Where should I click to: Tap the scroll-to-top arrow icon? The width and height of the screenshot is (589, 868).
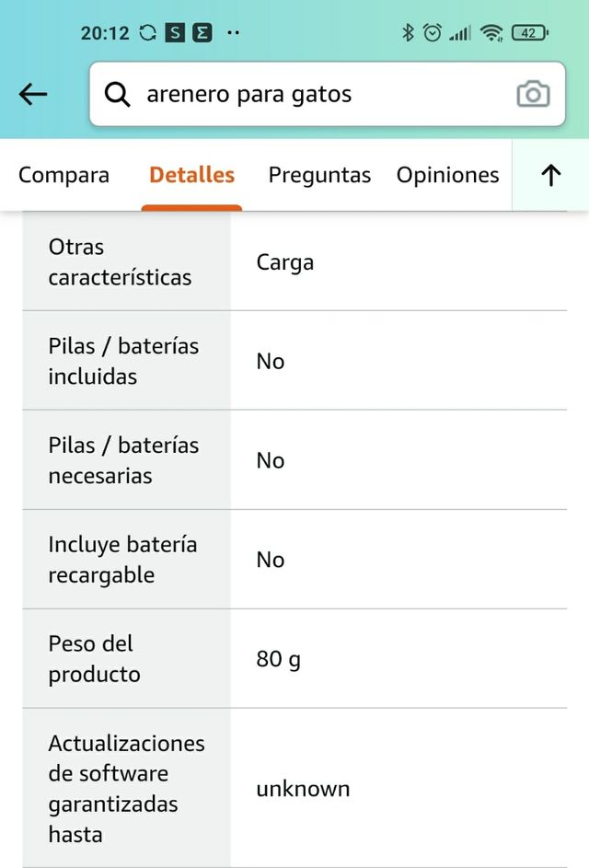550,175
